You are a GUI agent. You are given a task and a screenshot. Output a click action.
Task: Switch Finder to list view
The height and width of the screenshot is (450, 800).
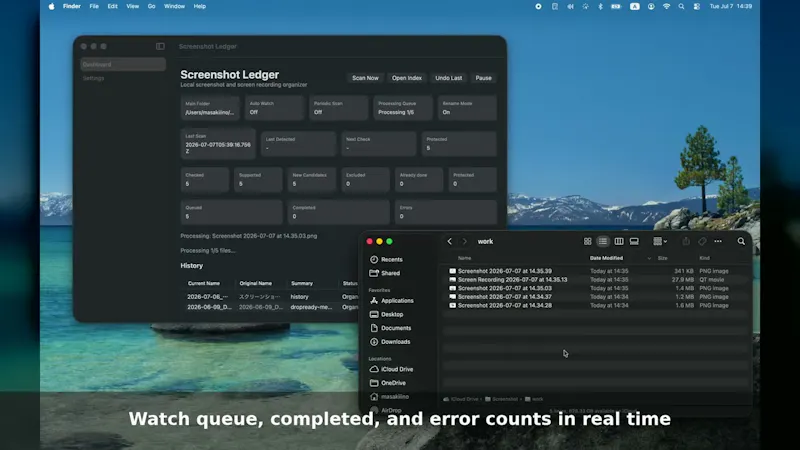603,241
